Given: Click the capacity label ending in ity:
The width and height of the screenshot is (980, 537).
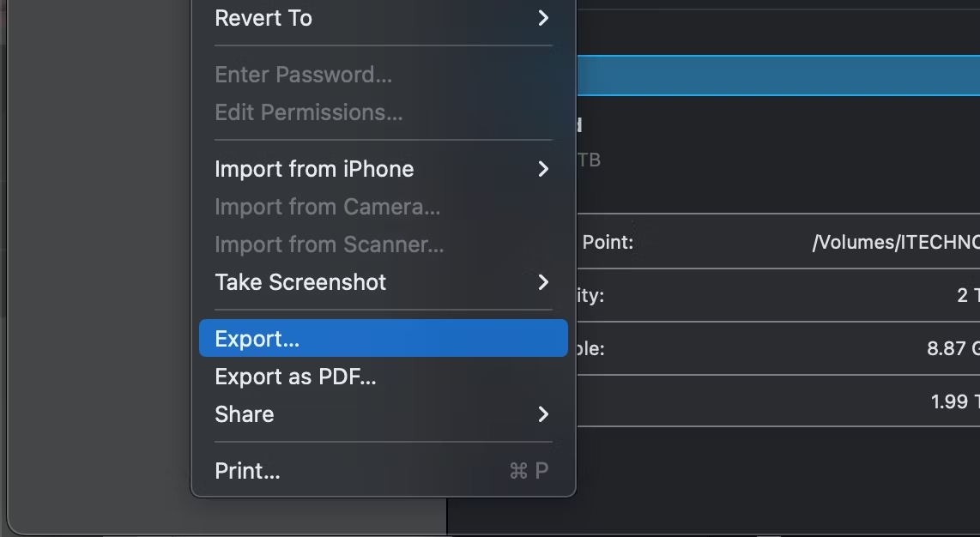Looking at the screenshot, I should coord(590,295).
